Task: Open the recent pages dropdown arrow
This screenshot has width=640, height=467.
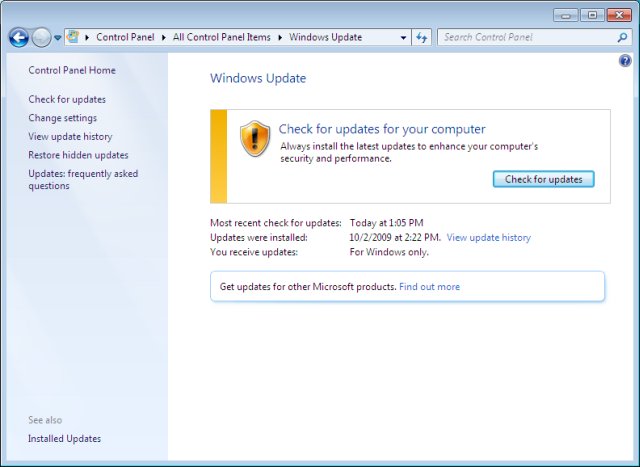Action: point(58,38)
